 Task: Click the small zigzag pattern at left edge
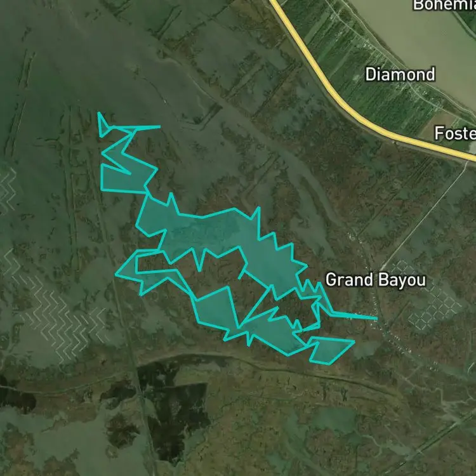(x=8, y=190)
